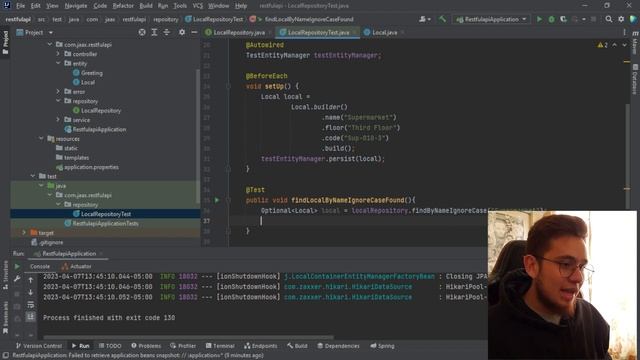Collapse all in Project panel
Screen dimensions: 640x360
tap(167, 32)
